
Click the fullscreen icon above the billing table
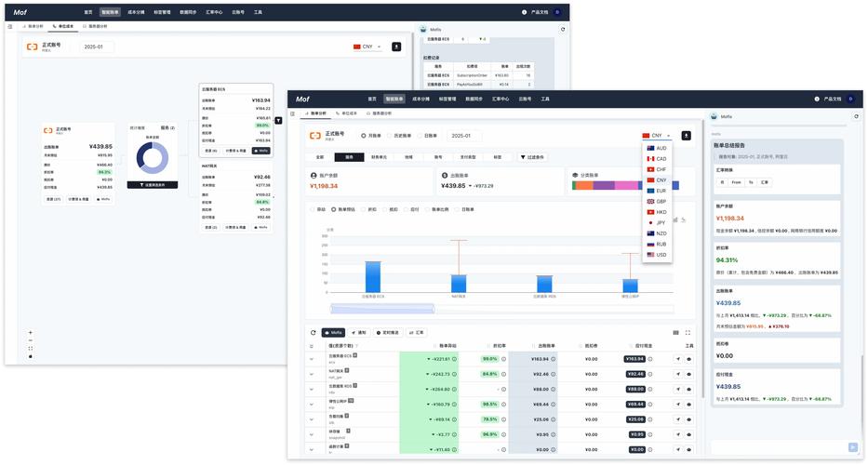688,332
